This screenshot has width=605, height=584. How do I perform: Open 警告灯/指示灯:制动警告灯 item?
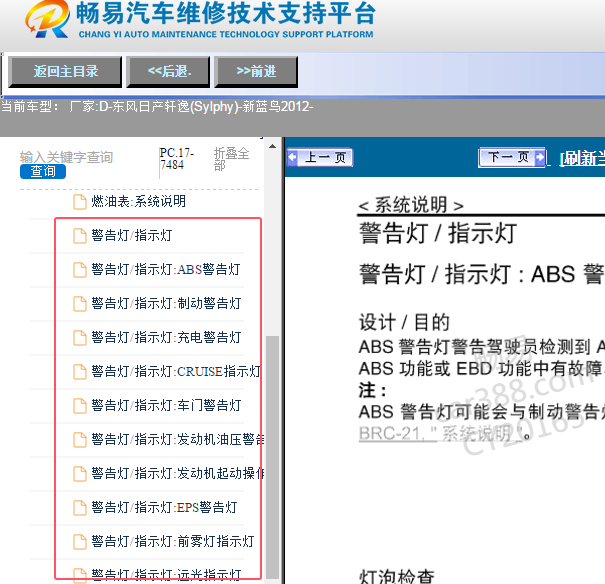[166, 303]
